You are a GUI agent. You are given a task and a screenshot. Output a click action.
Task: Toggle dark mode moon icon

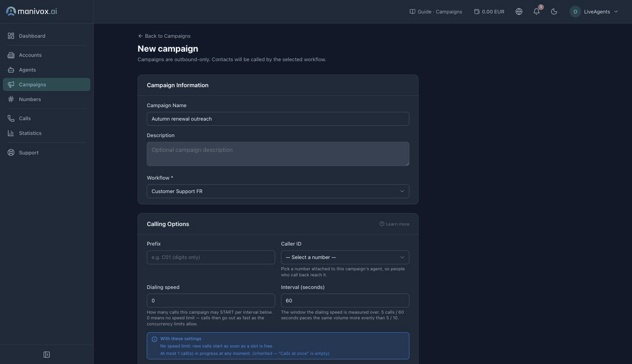tap(554, 12)
